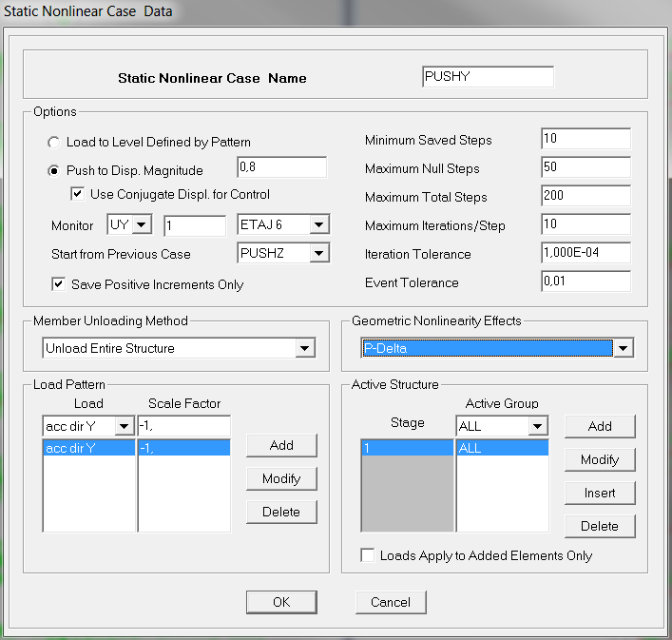Confirm the dialog with OK
The width and height of the screenshot is (672, 640).
tap(281, 602)
